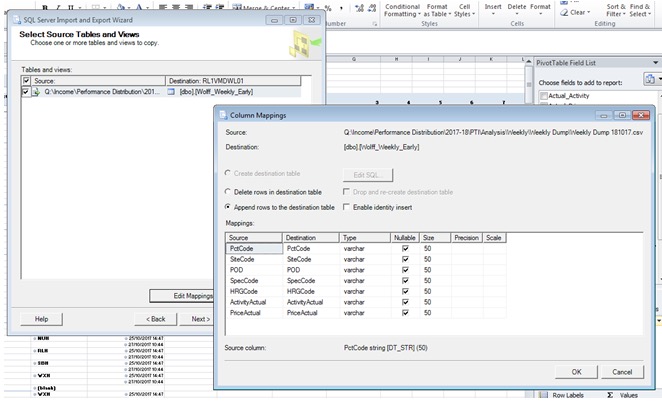Open PivotTable Field List layout options icon

[x=651, y=79]
